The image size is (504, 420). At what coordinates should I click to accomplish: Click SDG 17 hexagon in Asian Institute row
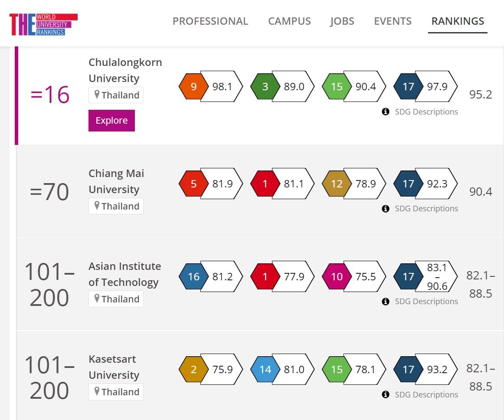pyautogui.click(x=408, y=276)
